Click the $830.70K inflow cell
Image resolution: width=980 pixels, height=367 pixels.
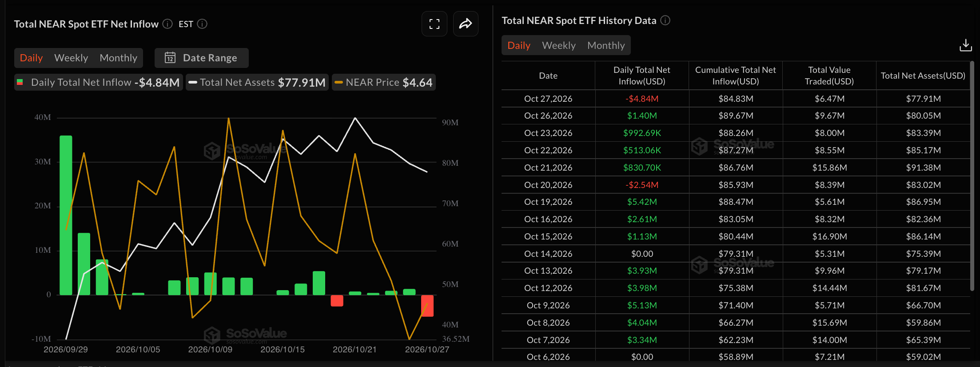point(642,168)
